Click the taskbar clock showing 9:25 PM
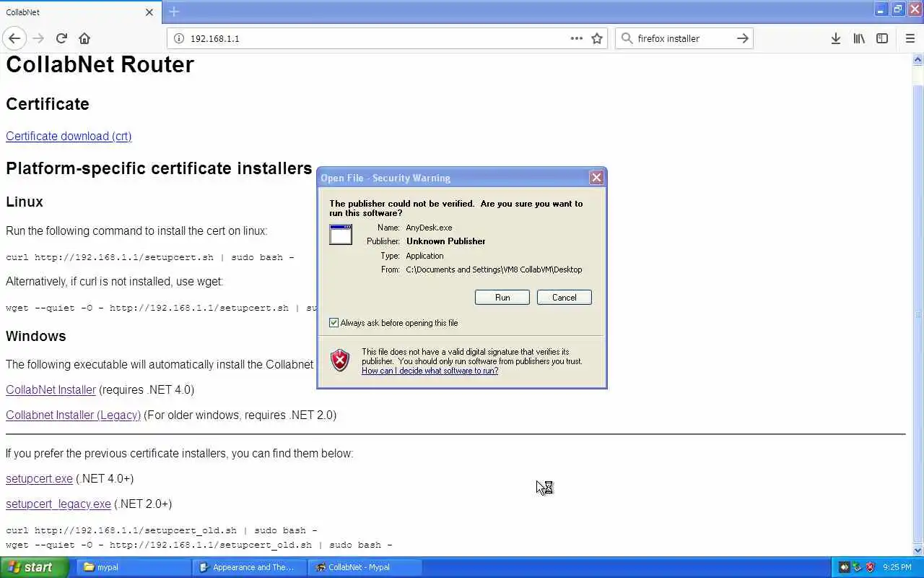The image size is (924, 578). pyautogui.click(x=897, y=567)
